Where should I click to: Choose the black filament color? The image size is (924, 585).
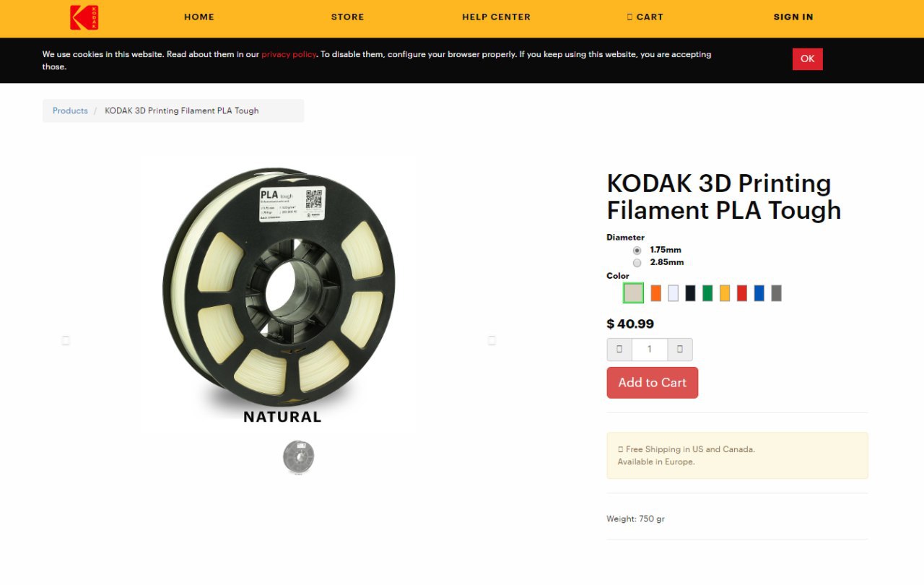[x=690, y=292]
